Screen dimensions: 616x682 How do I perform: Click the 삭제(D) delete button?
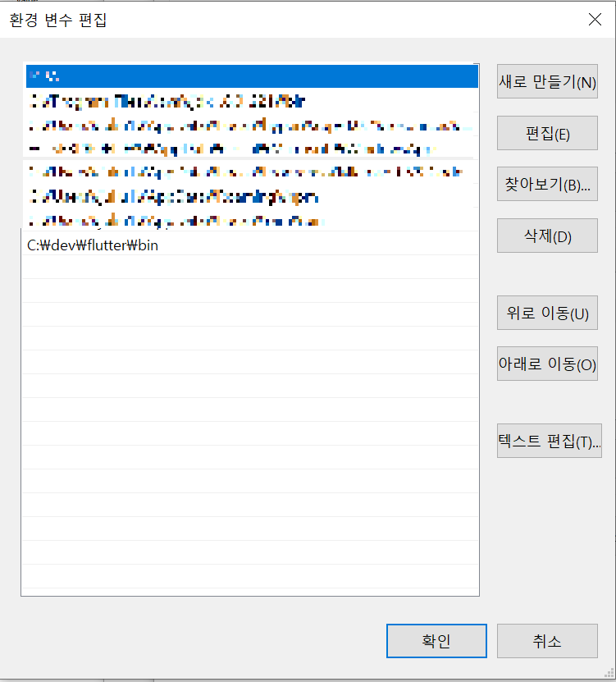click(547, 236)
